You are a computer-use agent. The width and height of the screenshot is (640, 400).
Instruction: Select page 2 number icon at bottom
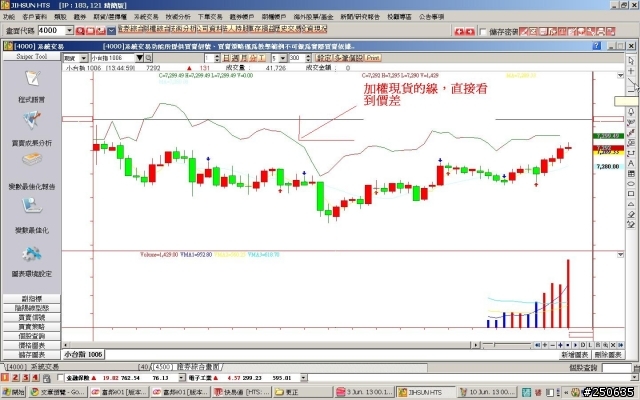(x=15, y=378)
